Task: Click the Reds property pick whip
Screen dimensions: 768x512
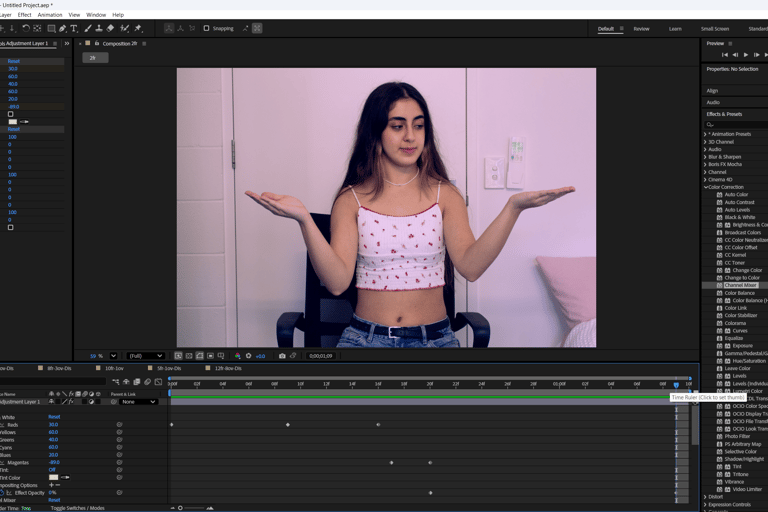Action: (x=119, y=425)
